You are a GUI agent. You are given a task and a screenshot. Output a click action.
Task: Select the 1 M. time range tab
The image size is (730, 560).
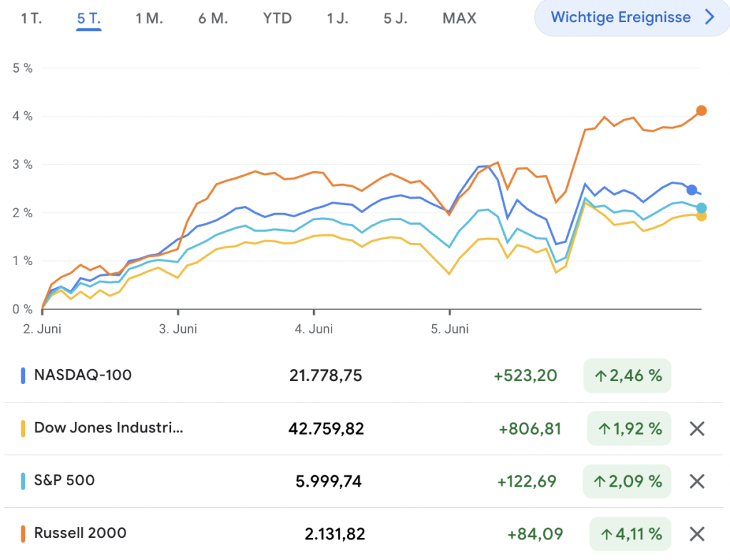(149, 19)
